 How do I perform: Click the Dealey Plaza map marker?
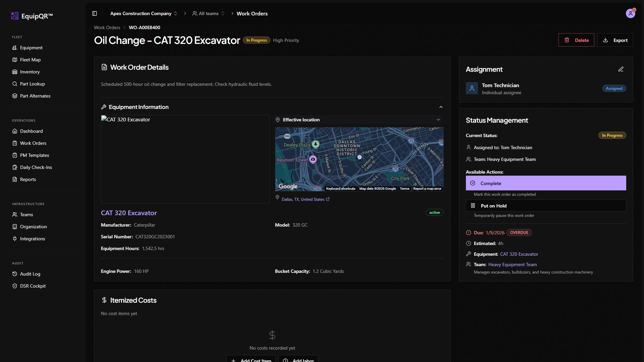pos(315,144)
